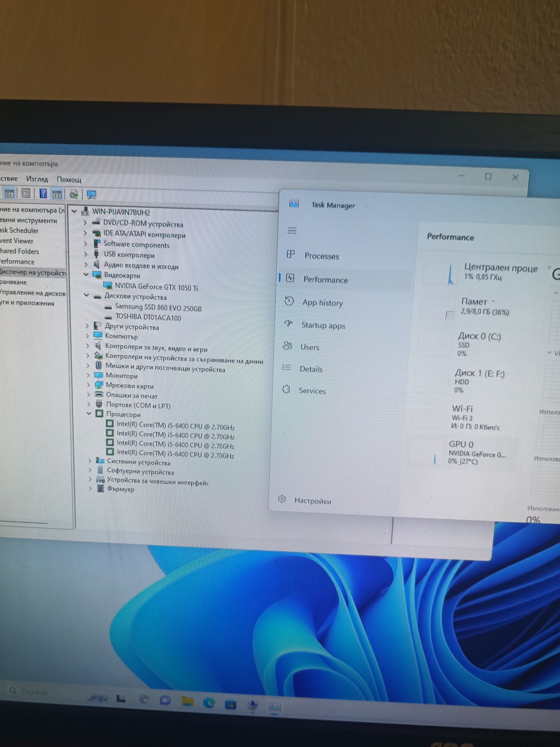Select Диспечер на устройства in left tree
Viewport: 560px width, 747px height.
[33, 273]
